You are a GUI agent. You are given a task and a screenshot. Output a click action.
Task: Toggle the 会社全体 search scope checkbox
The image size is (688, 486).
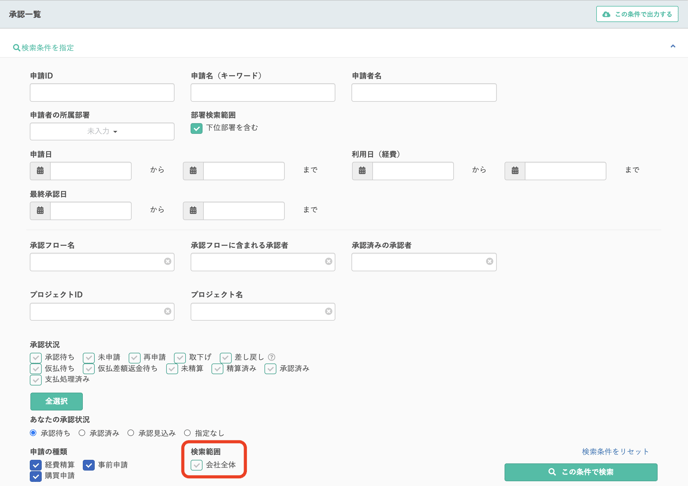(197, 465)
